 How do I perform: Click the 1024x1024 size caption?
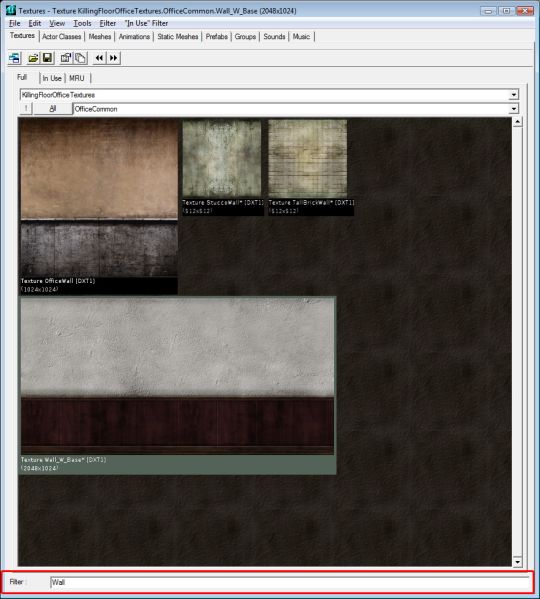39,290
